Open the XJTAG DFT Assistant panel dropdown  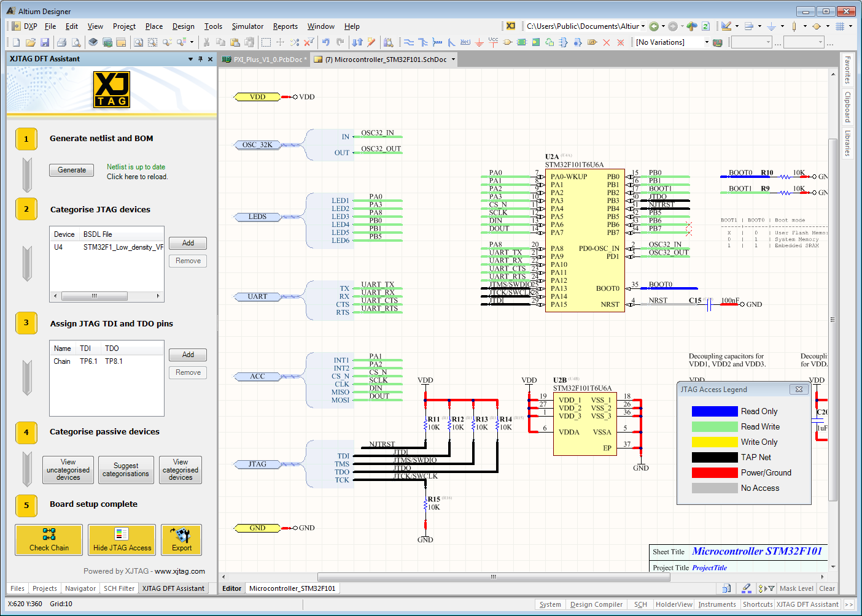tap(190, 59)
